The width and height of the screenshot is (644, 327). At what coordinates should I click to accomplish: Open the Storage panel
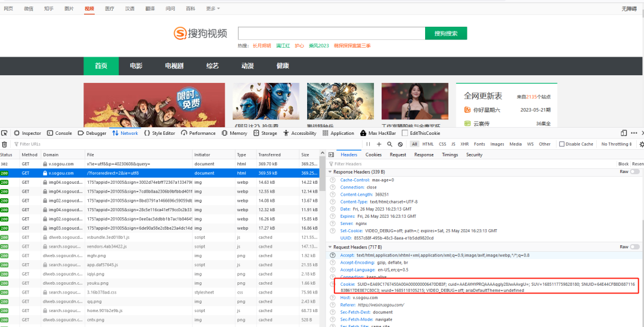click(265, 133)
